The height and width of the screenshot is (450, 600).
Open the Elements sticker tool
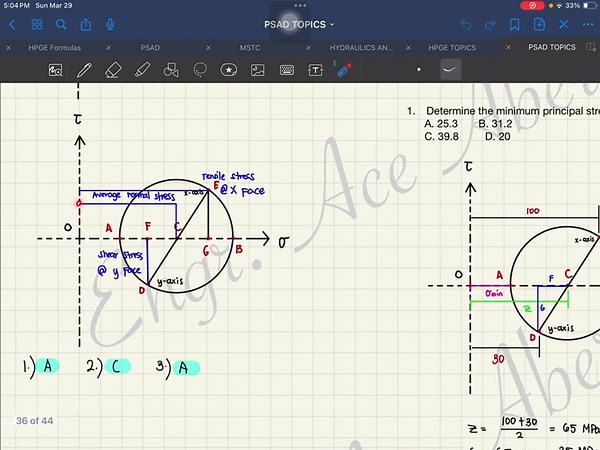[229, 70]
